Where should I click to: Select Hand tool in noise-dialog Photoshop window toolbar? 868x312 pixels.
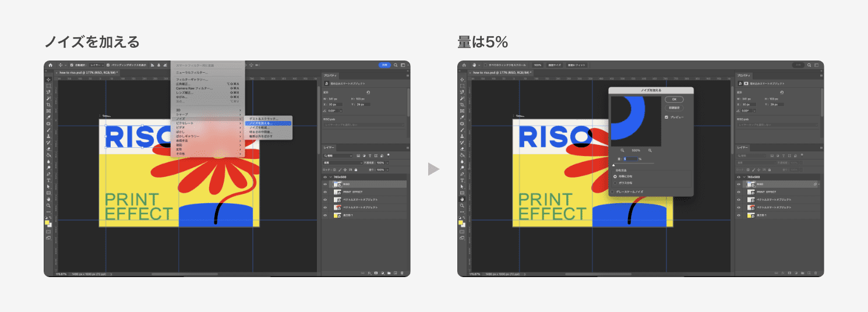pyautogui.click(x=463, y=199)
